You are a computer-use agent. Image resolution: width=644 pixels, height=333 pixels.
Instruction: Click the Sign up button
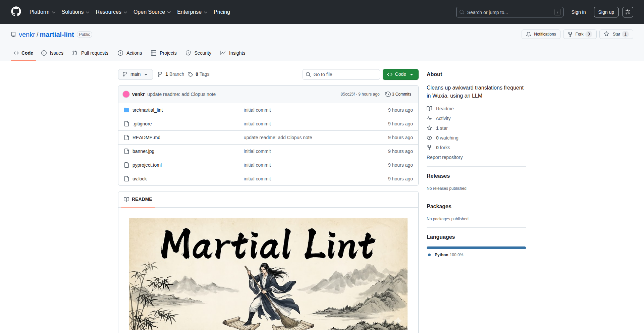606,12
